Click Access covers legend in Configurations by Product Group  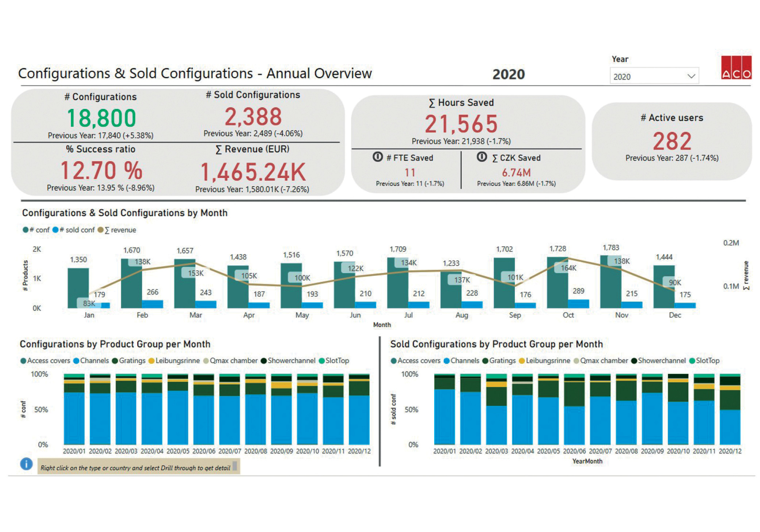click(45, 361)
